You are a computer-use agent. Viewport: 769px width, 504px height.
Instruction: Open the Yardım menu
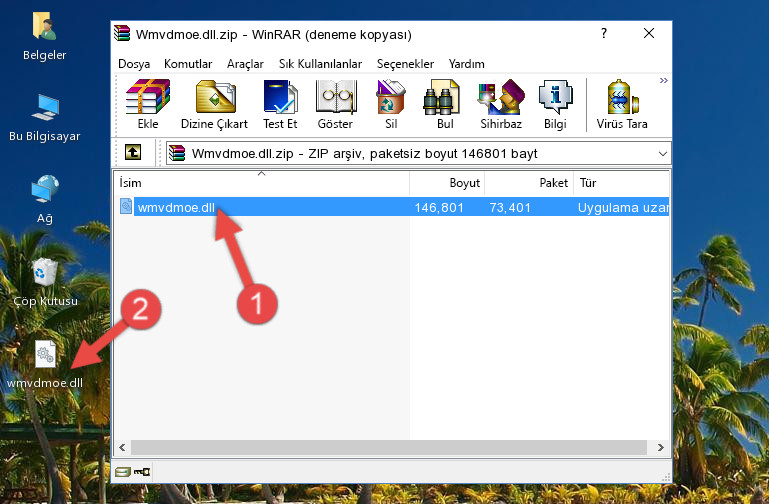tap(466, 64)
